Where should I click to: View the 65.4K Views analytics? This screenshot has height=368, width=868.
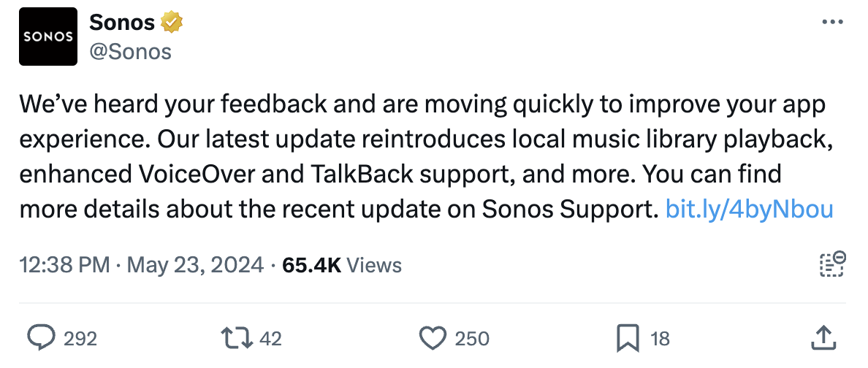click(x=341, y=265)
